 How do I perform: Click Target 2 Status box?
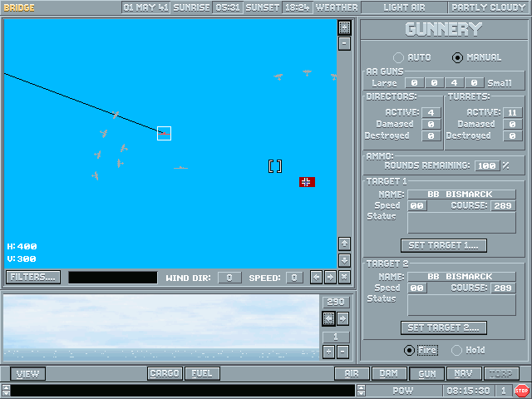(x=461, y=305)
